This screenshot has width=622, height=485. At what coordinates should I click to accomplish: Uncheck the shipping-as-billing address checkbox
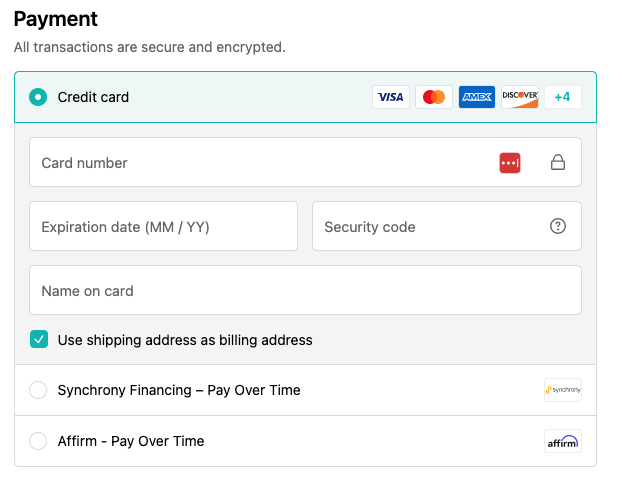click(x=38, y=340)
